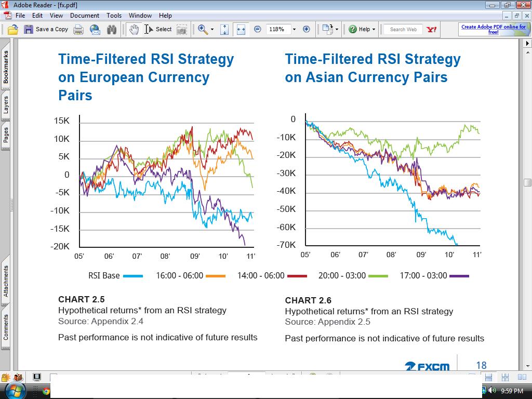The height and width of the screenshot is (399, 532).
Task: Click the Zoom Out minus button
Action: [258, 30]
